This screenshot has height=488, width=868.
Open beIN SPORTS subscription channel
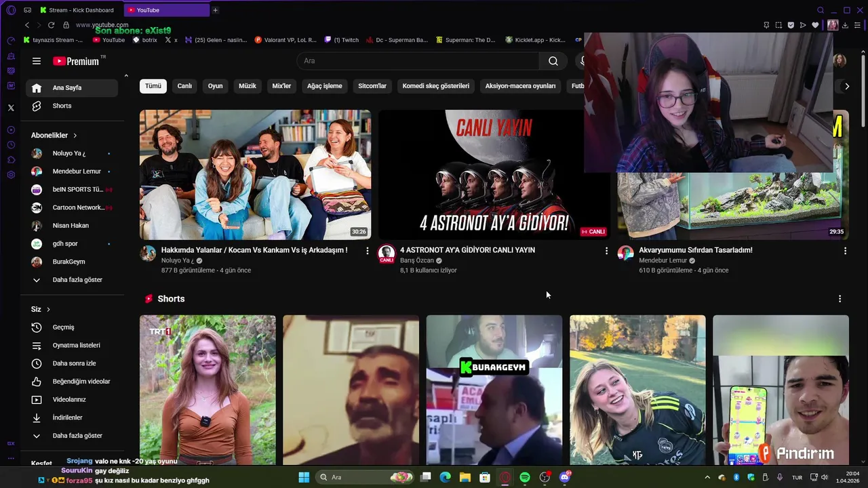coord(72,190)
